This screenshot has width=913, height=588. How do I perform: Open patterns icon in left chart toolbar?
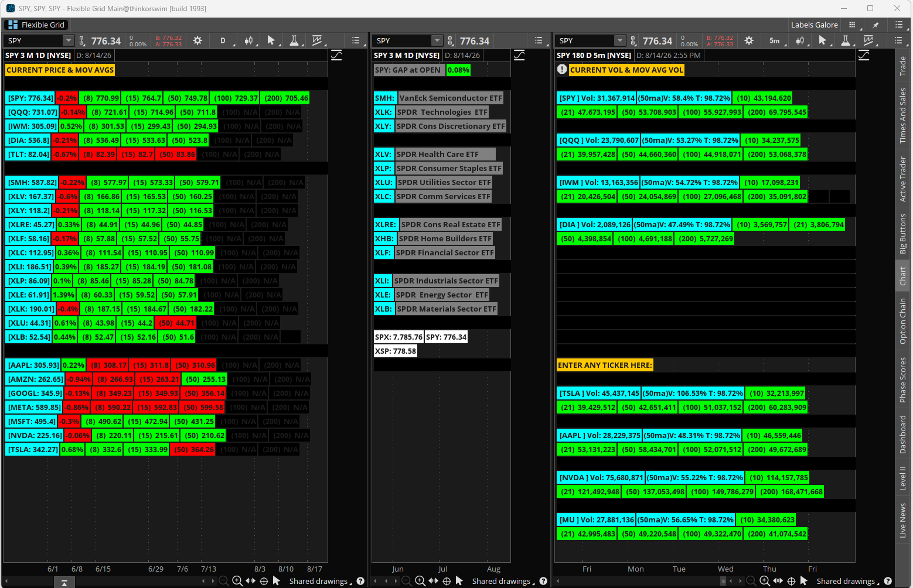[318, 40]
